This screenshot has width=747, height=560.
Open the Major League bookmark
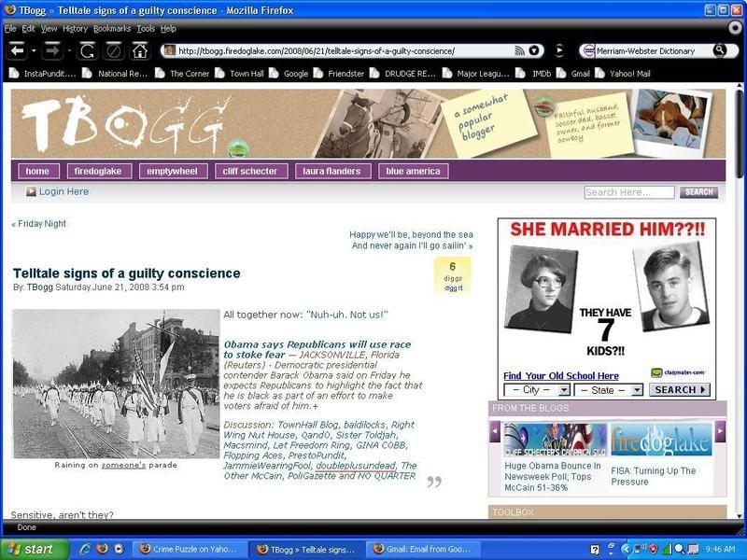click(x=476, y=74)
